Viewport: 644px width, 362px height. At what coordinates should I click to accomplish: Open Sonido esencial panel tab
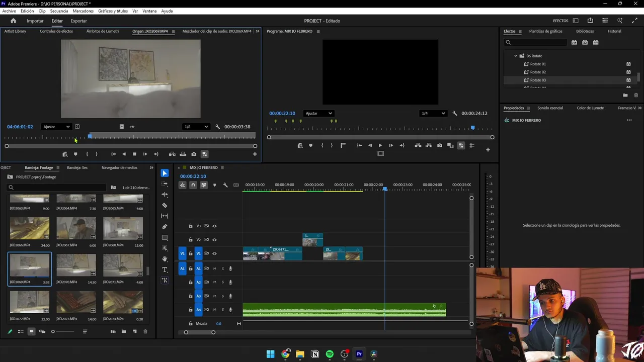[x=550, y=108]
